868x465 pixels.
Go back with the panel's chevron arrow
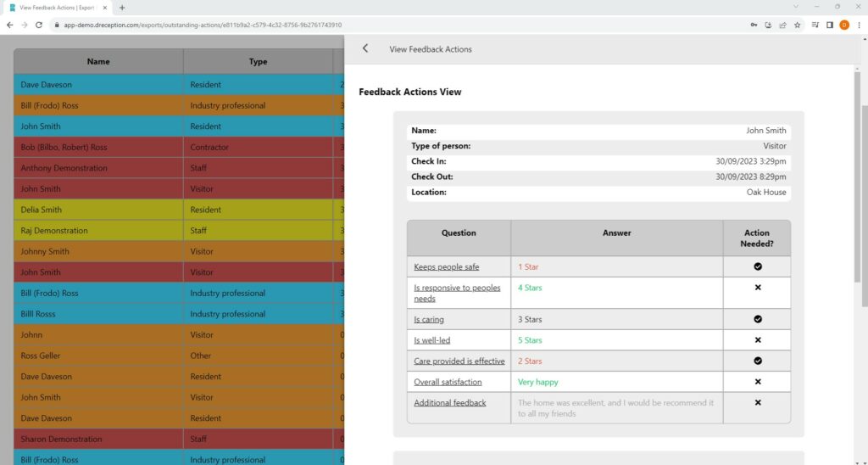point(365,48)
